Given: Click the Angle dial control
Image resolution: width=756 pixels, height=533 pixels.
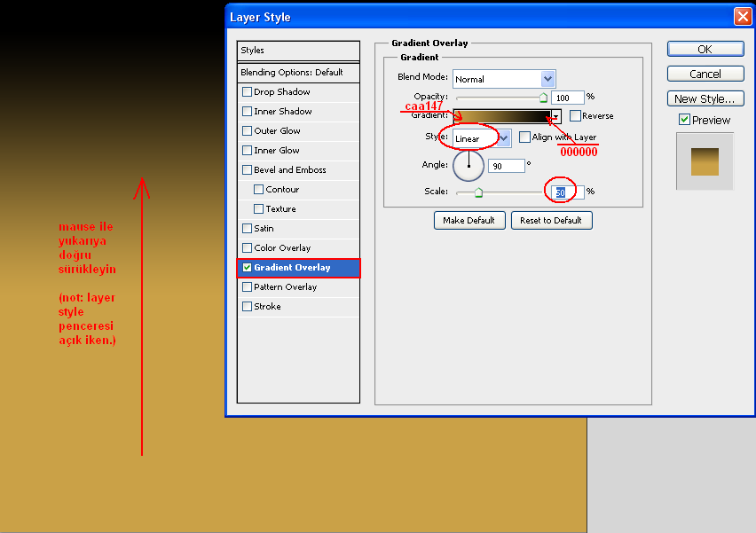Looking at the screenshot, I should (x=469, y=165).
